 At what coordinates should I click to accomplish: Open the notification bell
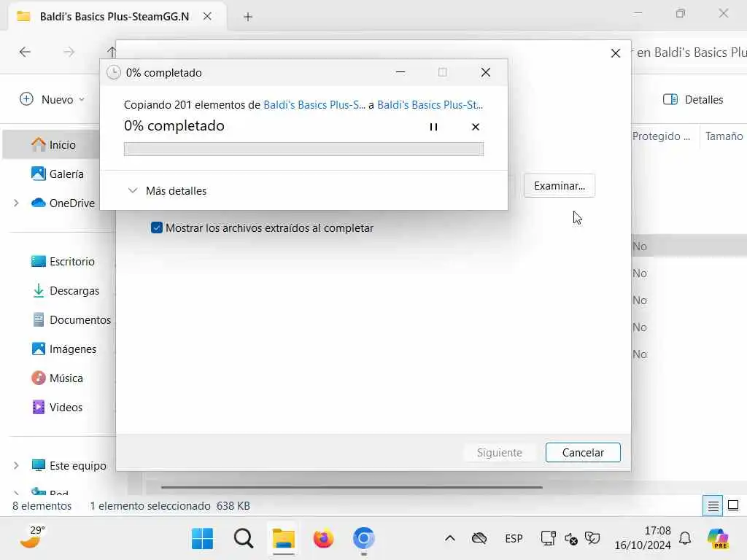click(685, 539)
